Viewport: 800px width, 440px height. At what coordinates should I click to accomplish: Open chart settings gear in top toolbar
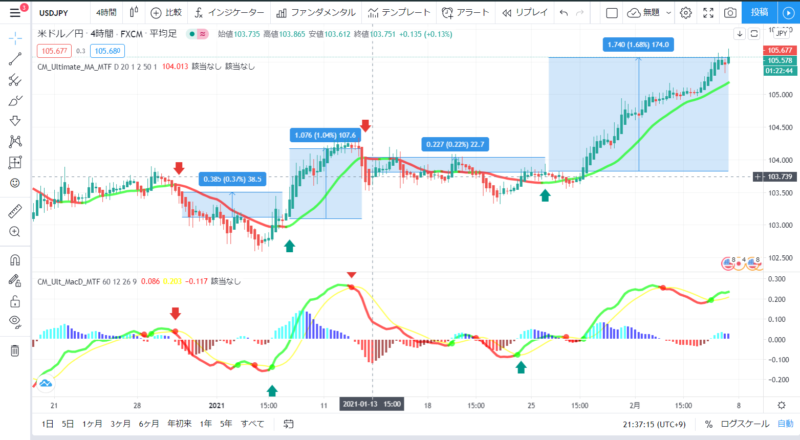[x=686, y=13]
